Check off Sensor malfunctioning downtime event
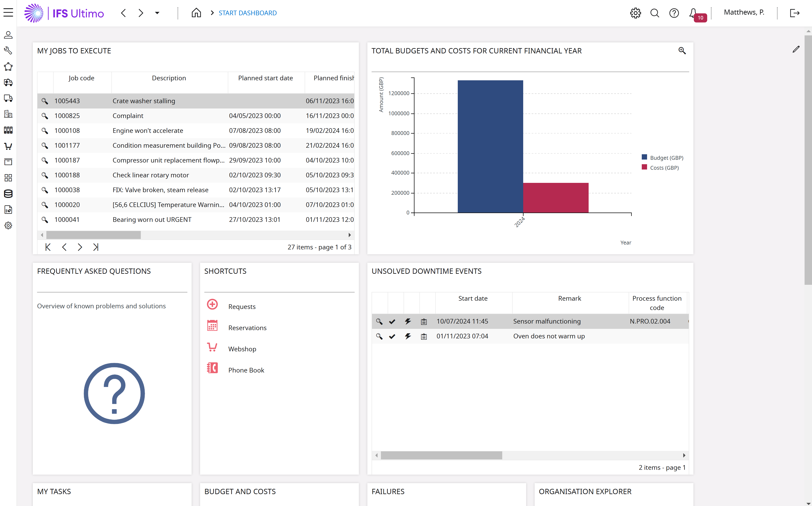Image resolution: width=812 pixels, height=506 pixels. (x=392, y=321)
